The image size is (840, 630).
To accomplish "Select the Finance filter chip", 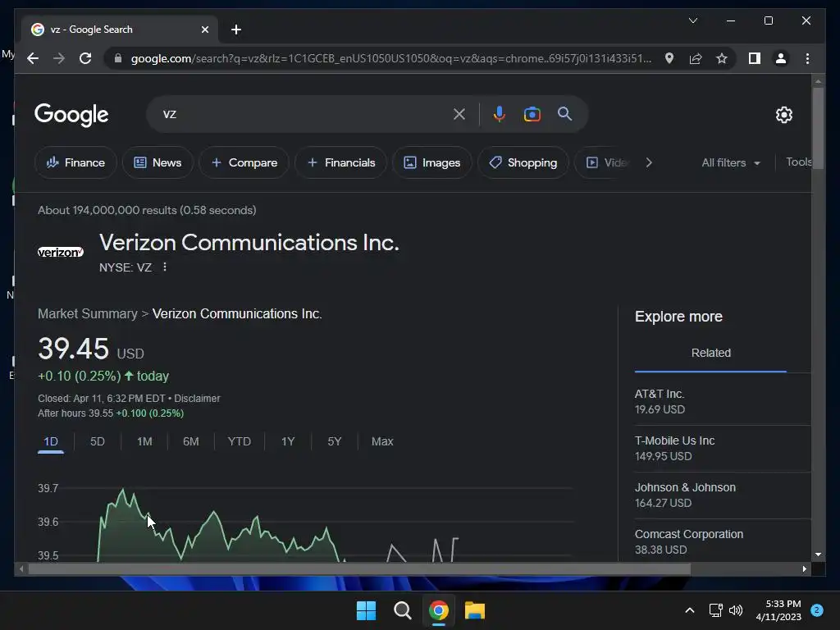I will pyautogui.click(x=75, y=162).
